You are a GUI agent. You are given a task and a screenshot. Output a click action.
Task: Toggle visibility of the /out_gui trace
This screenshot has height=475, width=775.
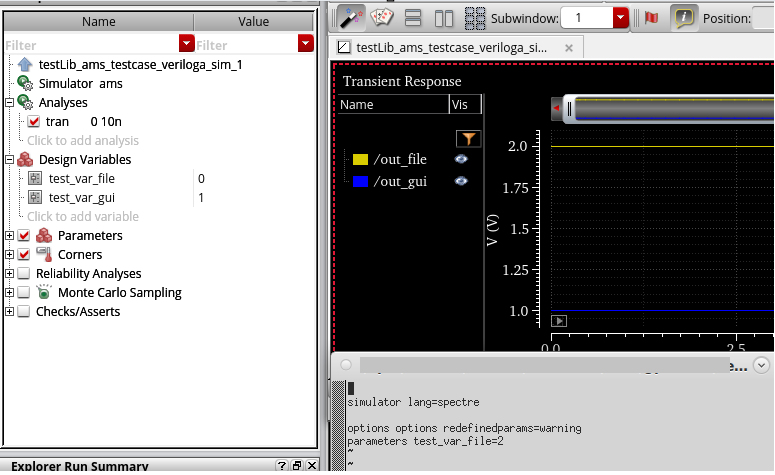(x=461, y=181)
